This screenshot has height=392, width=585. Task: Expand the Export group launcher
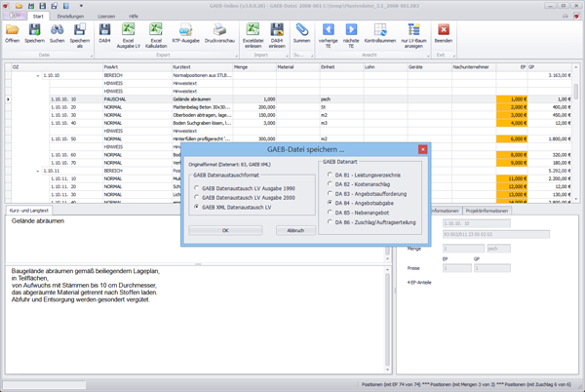coord(237,56)
